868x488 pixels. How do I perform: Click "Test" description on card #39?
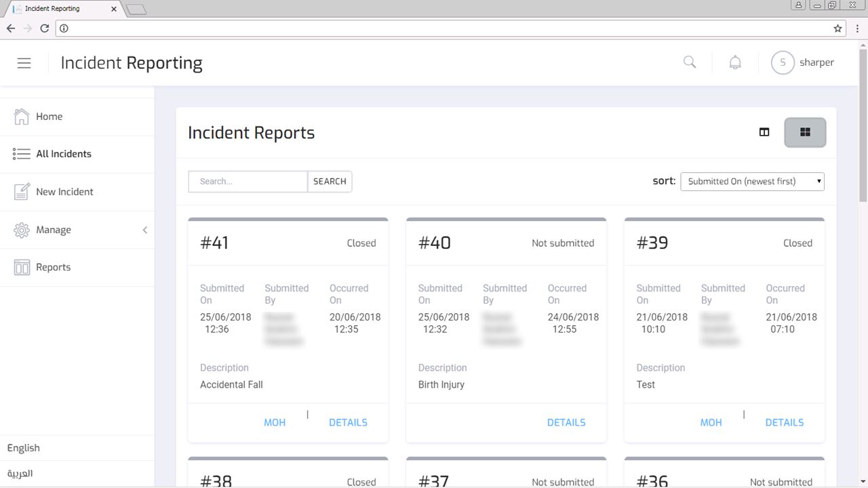point(646,384)
